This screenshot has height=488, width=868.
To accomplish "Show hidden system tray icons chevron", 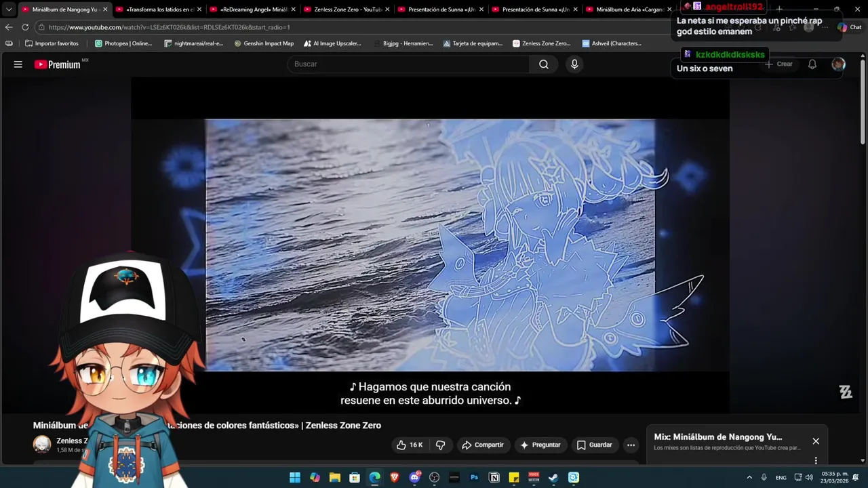I will 749,478.
